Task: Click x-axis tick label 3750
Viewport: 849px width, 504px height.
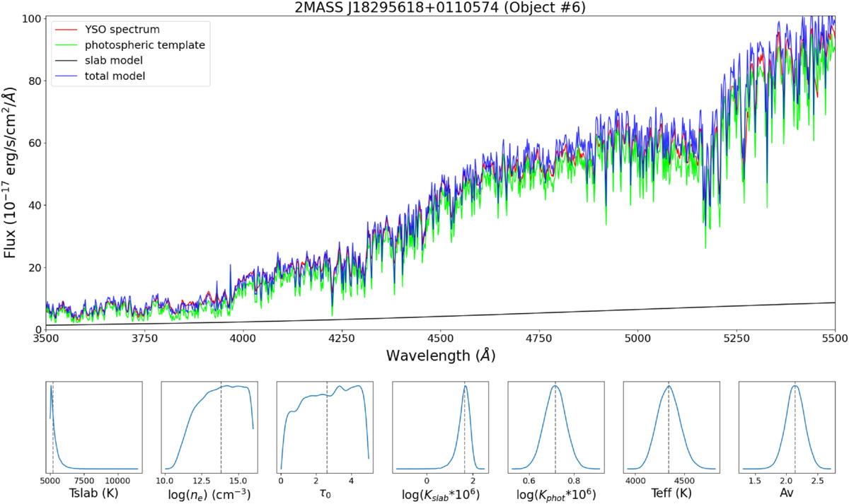Action: click(144, 339)
